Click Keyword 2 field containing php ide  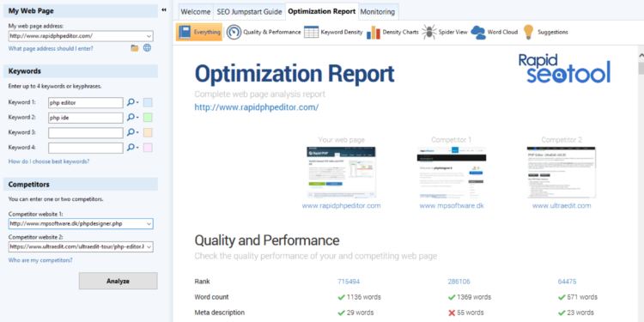point(85,118)
